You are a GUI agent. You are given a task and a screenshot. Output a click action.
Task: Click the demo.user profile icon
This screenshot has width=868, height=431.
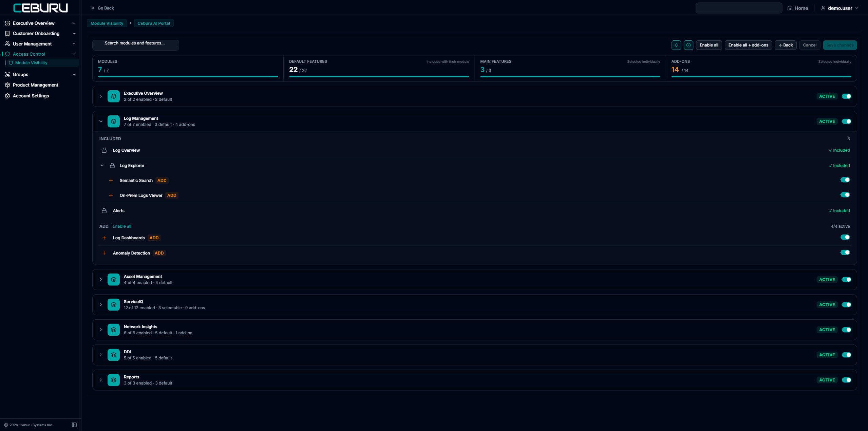click(x=823, y=8)
